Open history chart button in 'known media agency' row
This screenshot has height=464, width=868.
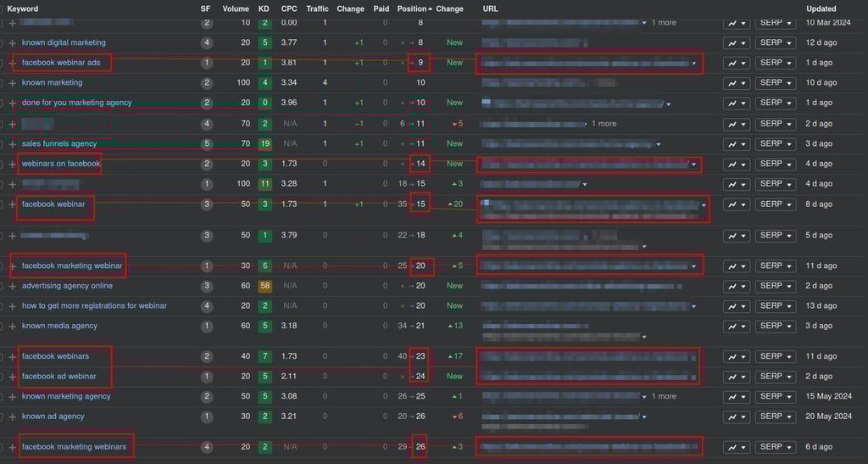737,326
